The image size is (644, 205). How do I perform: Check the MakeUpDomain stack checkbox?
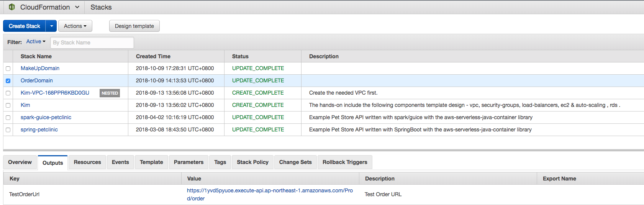pyautogui.click(x=8, y=69)
